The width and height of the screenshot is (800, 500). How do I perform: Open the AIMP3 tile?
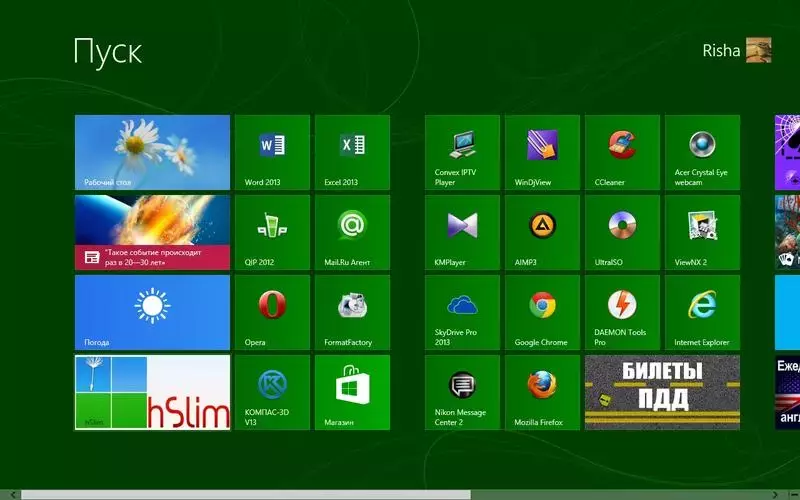[542, 233]
